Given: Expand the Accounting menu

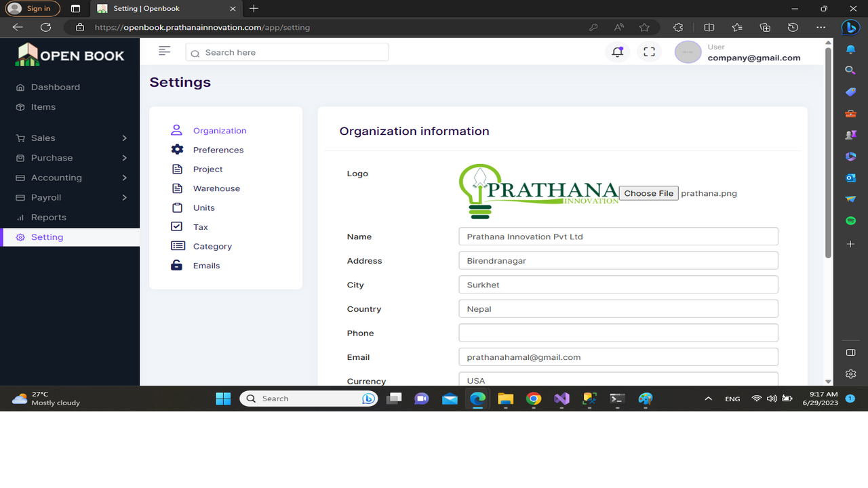Looking at the screenshot, I should tap(58, 177).
